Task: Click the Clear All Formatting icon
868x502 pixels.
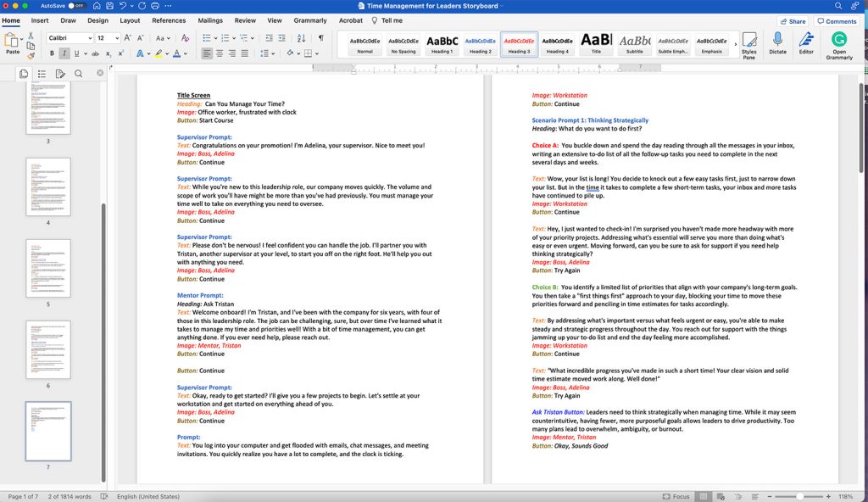Action: (x=186, y=38)
